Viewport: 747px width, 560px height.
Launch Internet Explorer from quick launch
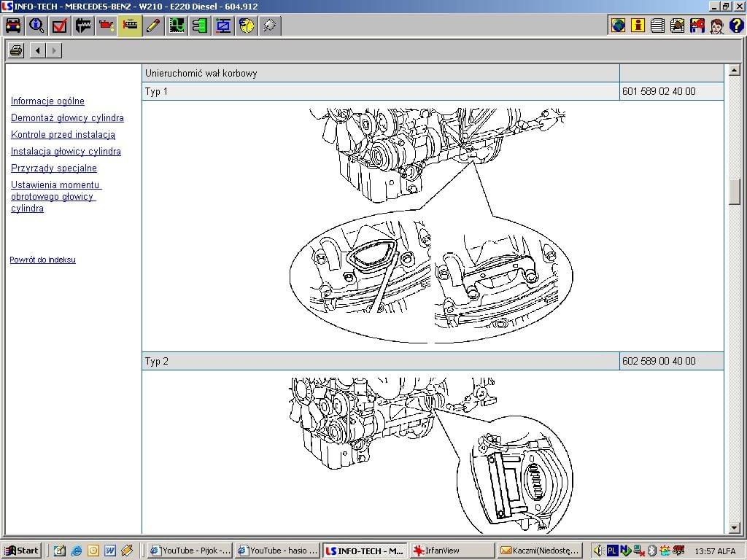pos(76,551)
